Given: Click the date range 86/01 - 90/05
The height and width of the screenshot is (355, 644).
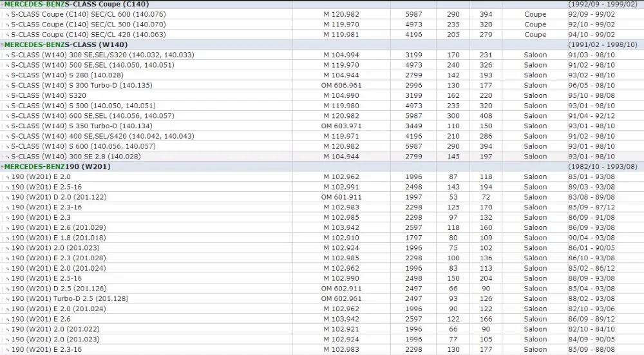Looking at the screenshot, I should point(591,248).
